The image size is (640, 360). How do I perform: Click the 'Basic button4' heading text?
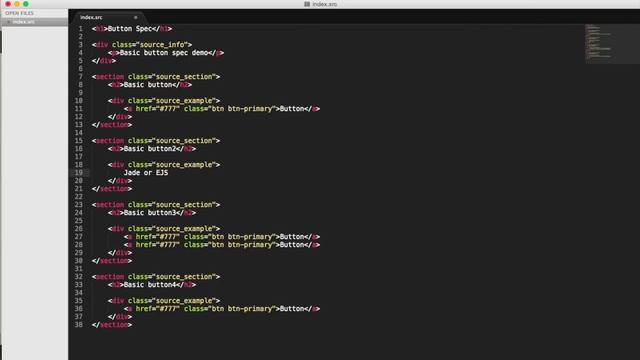pyautogui.click(x=150, y=285)
